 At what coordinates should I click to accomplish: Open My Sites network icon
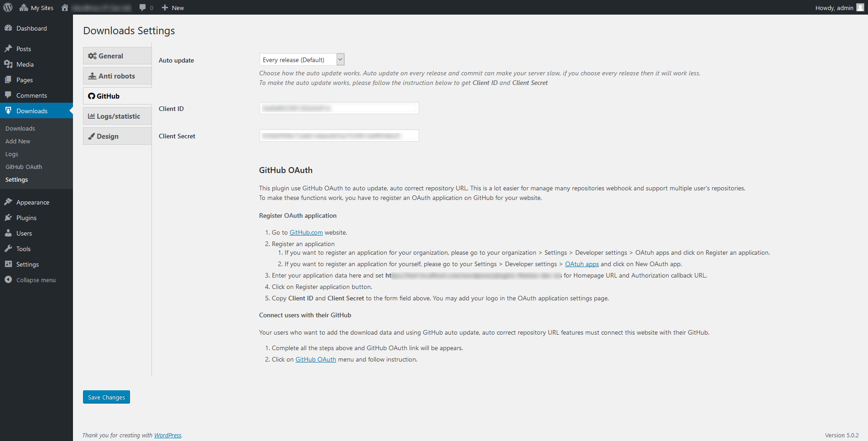tap(24, 7)
